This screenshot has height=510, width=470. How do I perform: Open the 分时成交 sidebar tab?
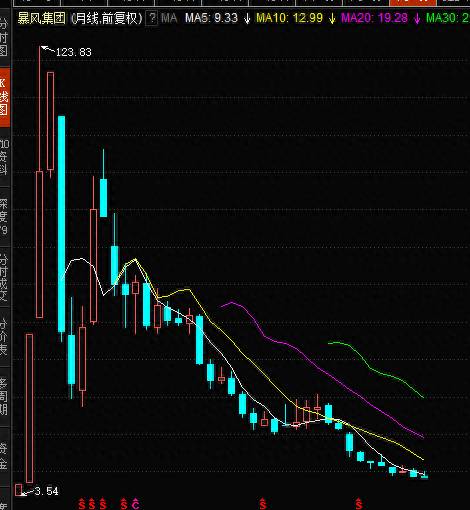coord(4,277)
